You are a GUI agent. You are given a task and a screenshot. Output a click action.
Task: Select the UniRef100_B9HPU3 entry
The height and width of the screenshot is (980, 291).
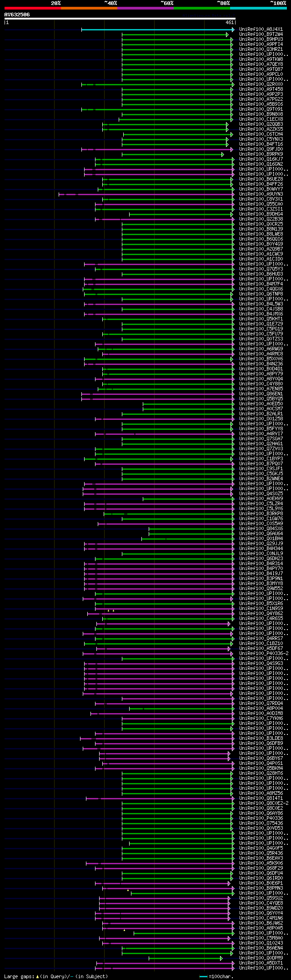click(261, 39)
